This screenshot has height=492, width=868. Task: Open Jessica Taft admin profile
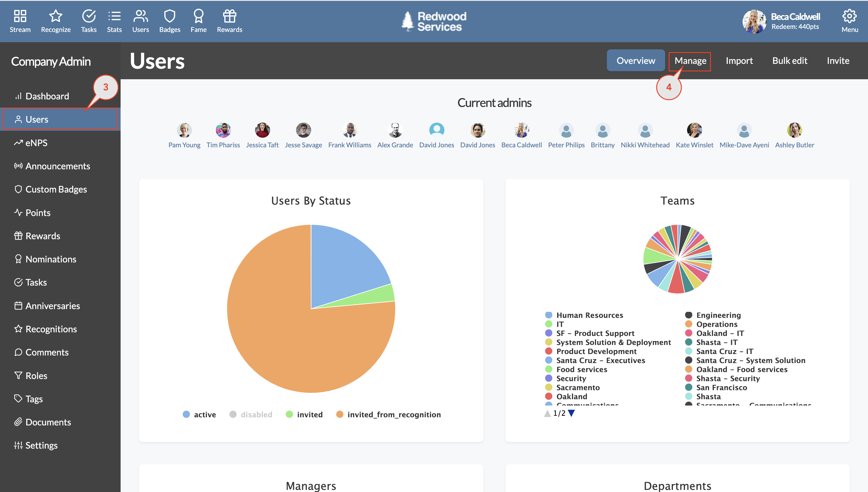click(x=262, y=135)
